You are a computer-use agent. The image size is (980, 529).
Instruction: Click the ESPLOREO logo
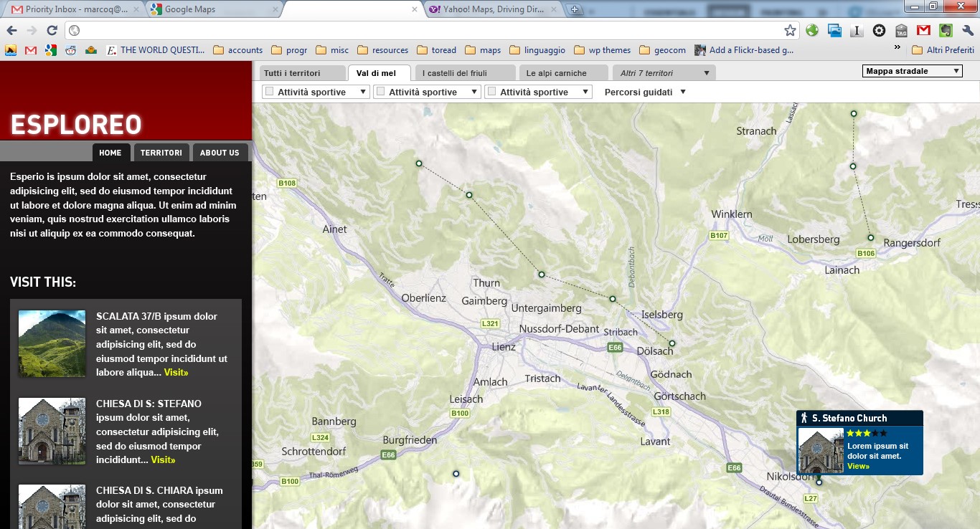[x=76, y=125]
